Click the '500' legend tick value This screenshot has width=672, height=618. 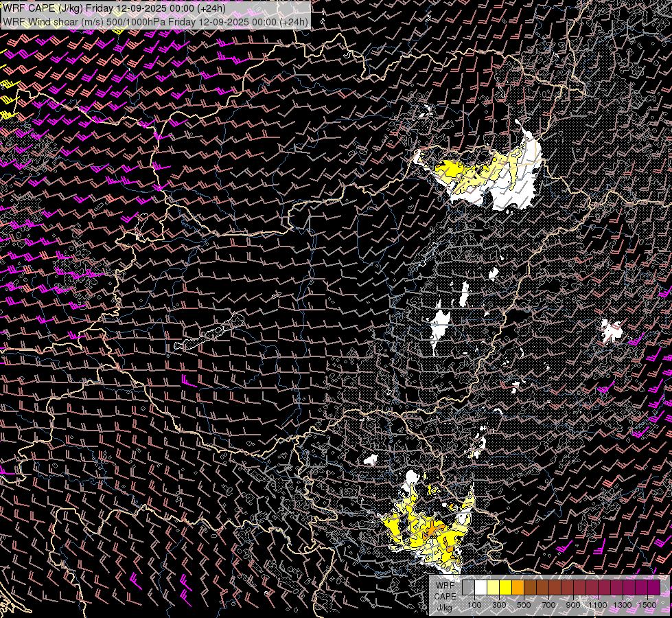[524, 605]
